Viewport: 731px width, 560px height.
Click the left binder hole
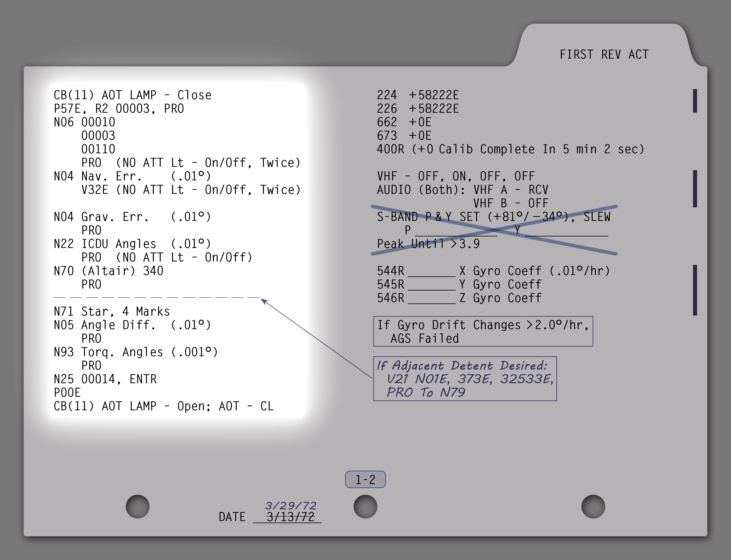tap(137, 506)
